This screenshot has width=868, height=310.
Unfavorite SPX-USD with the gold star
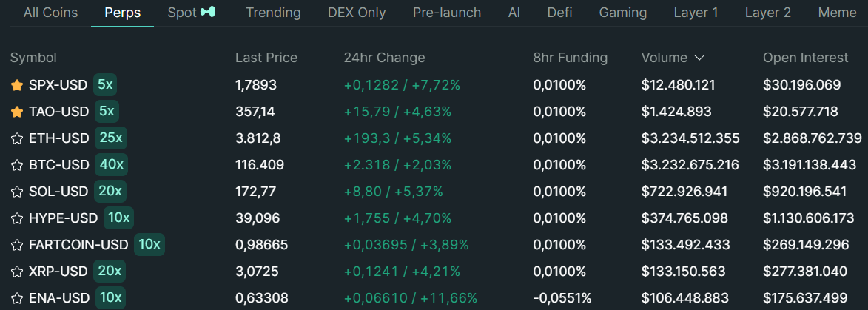[x=17, y=85]
